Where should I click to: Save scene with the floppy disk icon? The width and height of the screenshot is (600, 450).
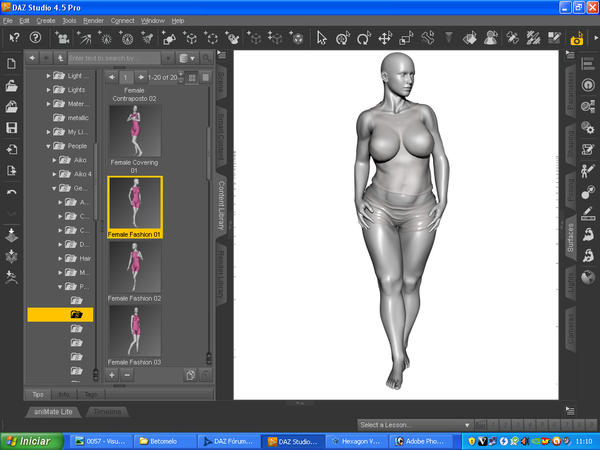(x=11, y=128)
